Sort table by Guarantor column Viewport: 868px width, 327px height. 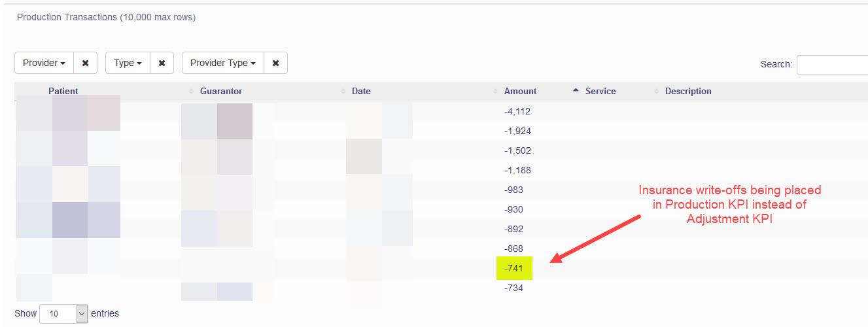pyautogui.click(x=221, y=92)
